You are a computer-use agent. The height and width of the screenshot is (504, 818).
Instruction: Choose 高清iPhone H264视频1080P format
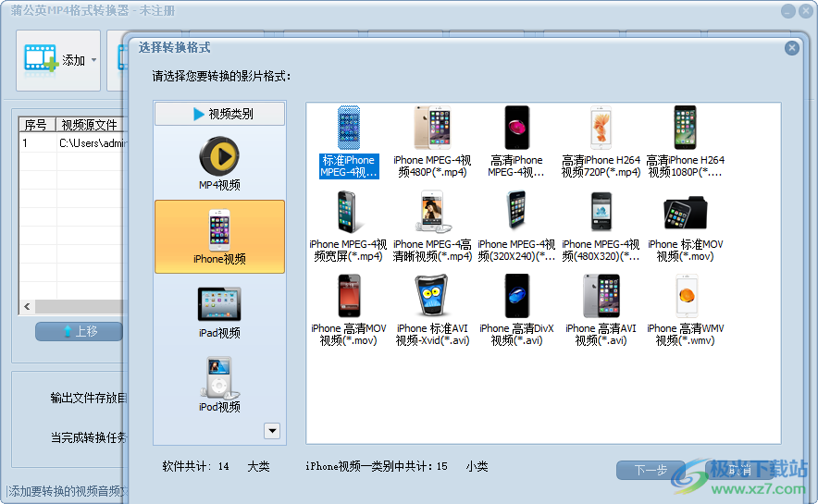pyautogui.click(x=685, y=142)
